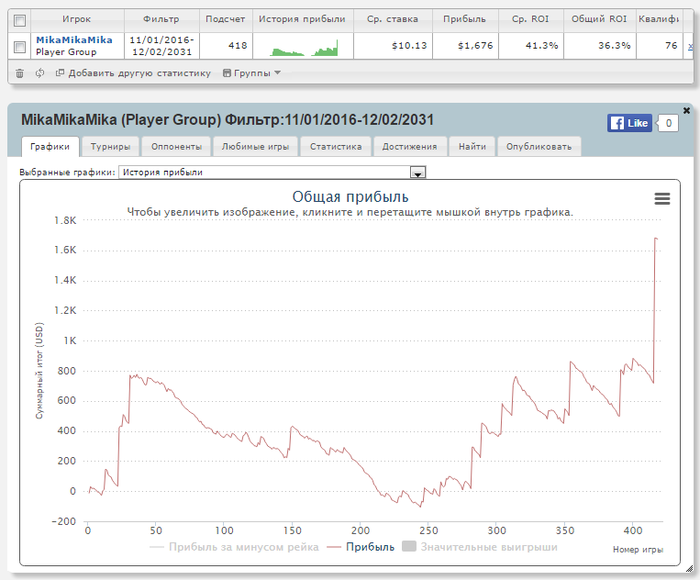The image size is (700, 580).
Task: Click the resize grip at panel corner
Action: [x=689, y=568]
